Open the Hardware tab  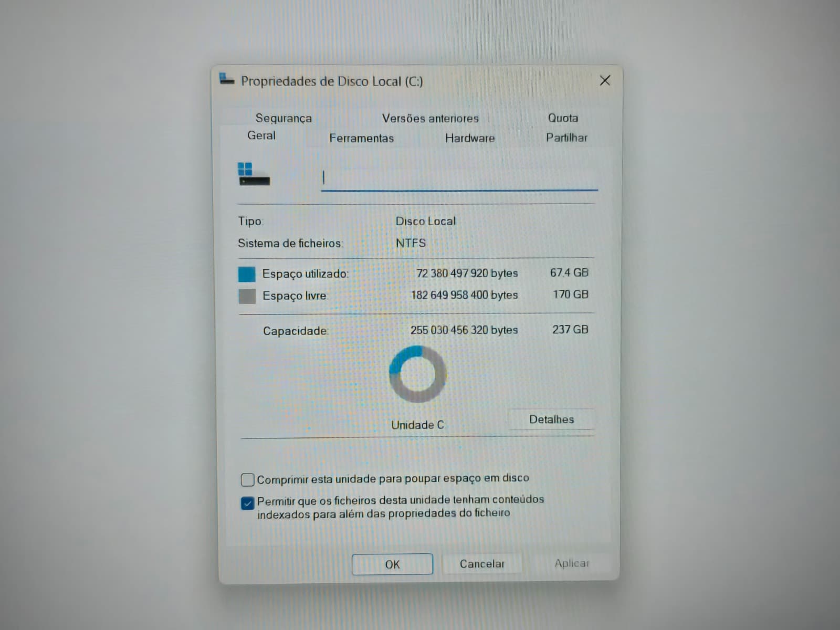coord(470,138)
